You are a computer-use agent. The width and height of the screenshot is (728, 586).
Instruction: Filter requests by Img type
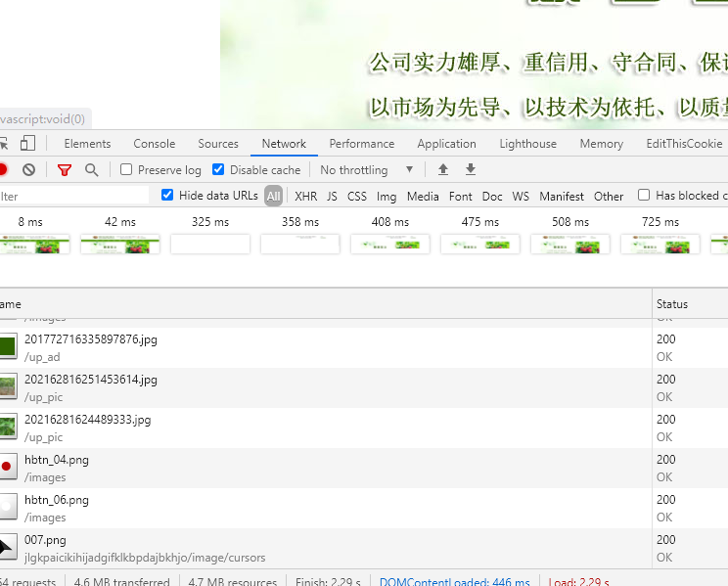387,197
